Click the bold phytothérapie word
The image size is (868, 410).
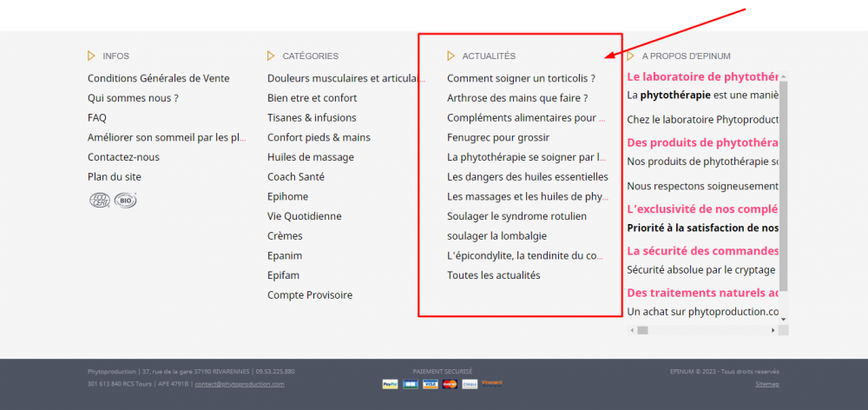[x=675, y=96]
